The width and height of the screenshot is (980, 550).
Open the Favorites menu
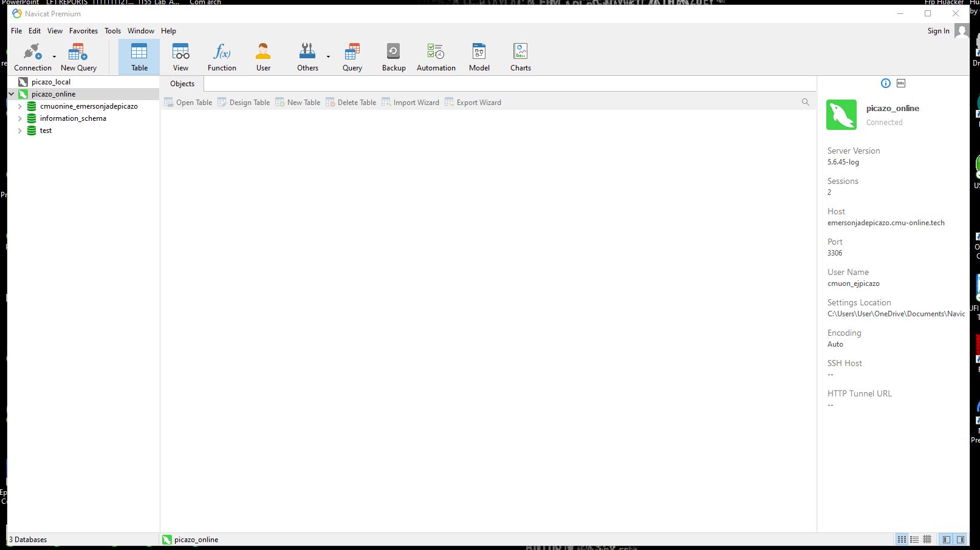(83, 31)
